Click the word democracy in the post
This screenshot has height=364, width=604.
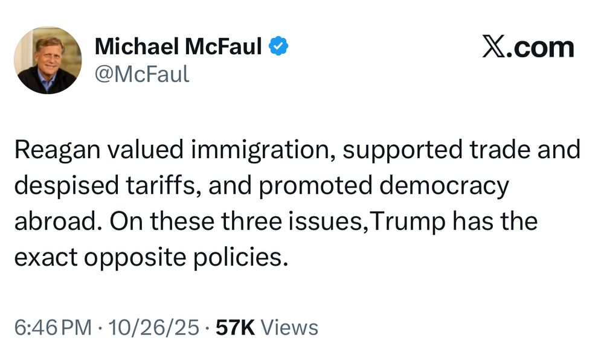pos(444,187)
